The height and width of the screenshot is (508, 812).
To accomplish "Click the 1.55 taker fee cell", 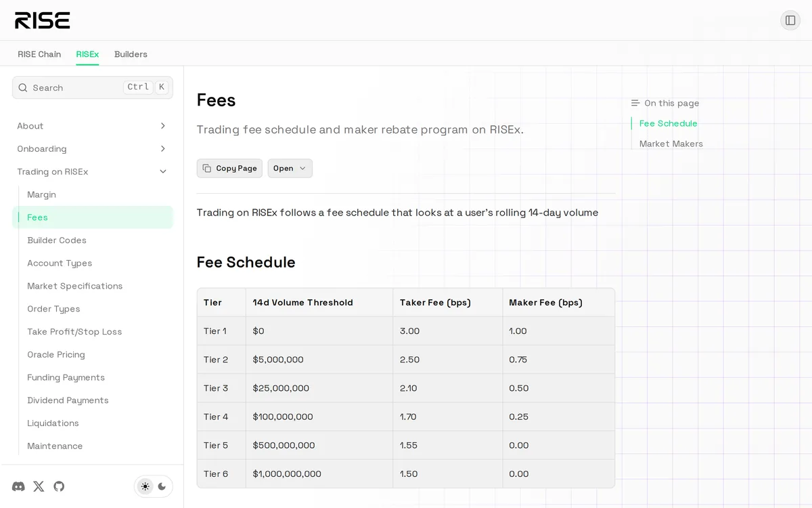I will pyautogui.click(x=448, y=445).
